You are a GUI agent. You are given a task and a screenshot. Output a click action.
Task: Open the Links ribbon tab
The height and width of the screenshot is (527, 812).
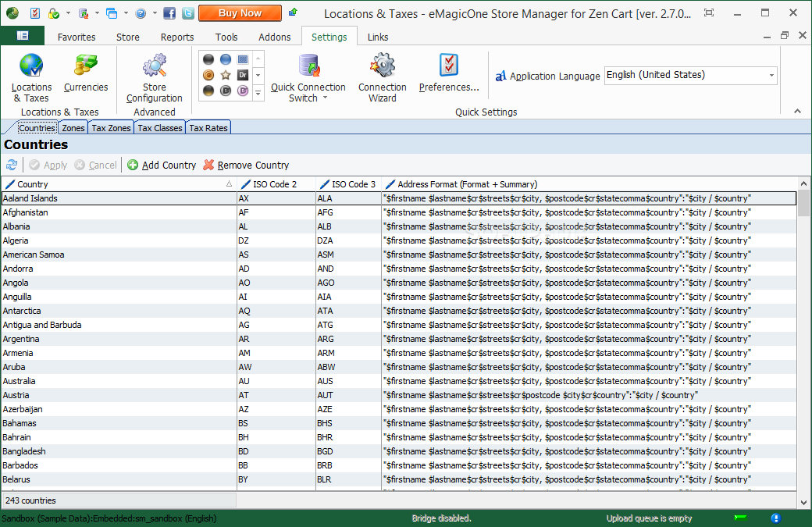(378, 37)
